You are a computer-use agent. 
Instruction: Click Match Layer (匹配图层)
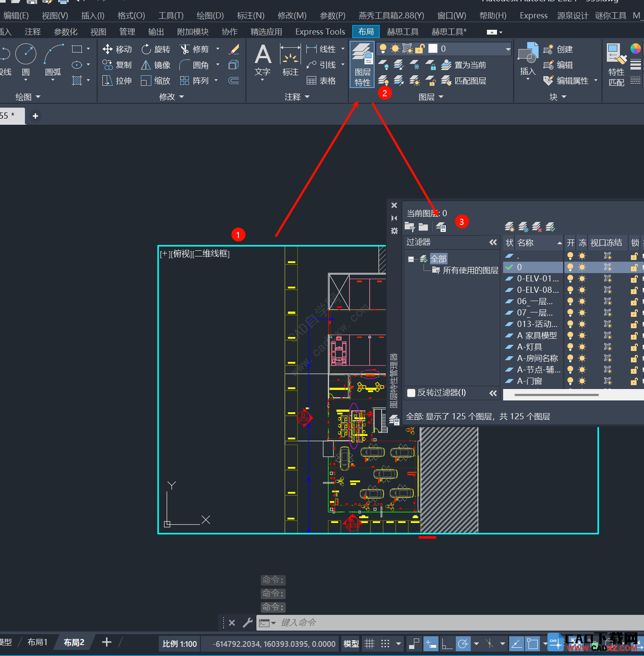tap(463, 81)
